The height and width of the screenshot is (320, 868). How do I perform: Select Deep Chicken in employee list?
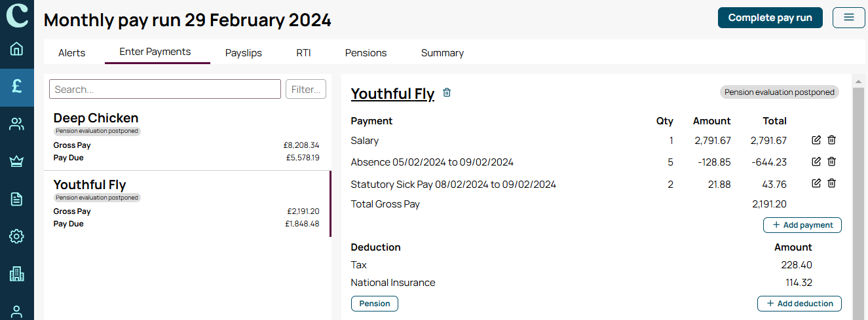coord(187,137)
